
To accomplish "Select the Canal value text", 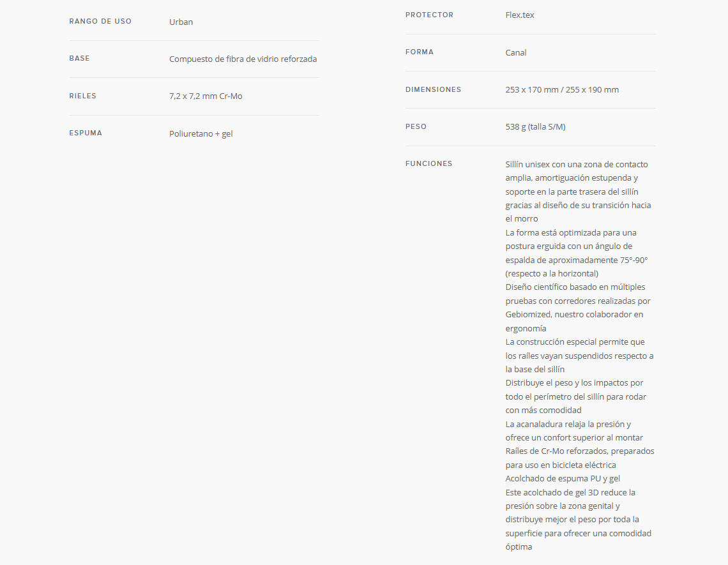I will pyautogui.click(x=516, y=52).
